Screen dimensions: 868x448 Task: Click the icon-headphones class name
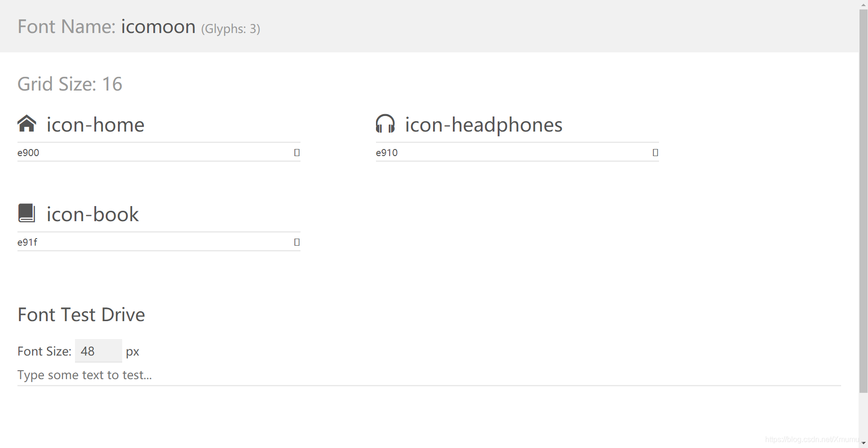point(484,124)
